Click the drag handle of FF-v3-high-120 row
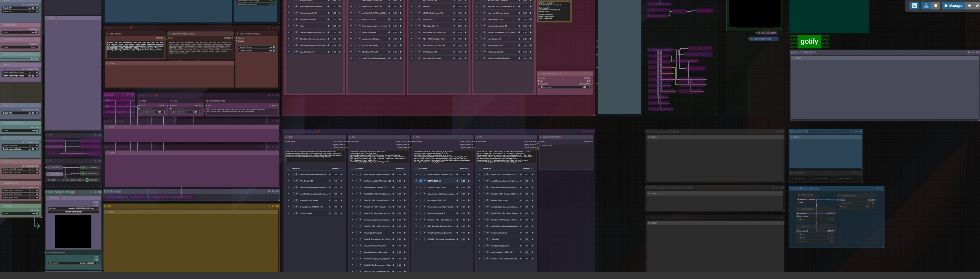980x279 pixels. [289, 181]
